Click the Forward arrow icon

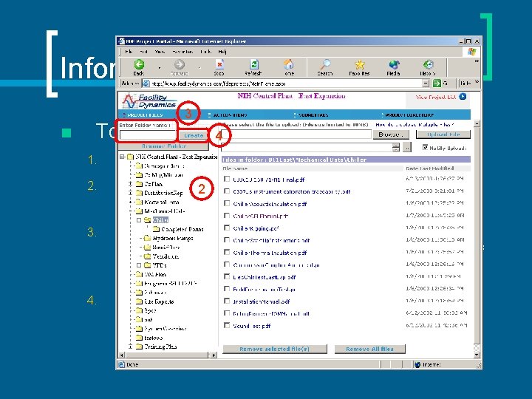(179, 64)
